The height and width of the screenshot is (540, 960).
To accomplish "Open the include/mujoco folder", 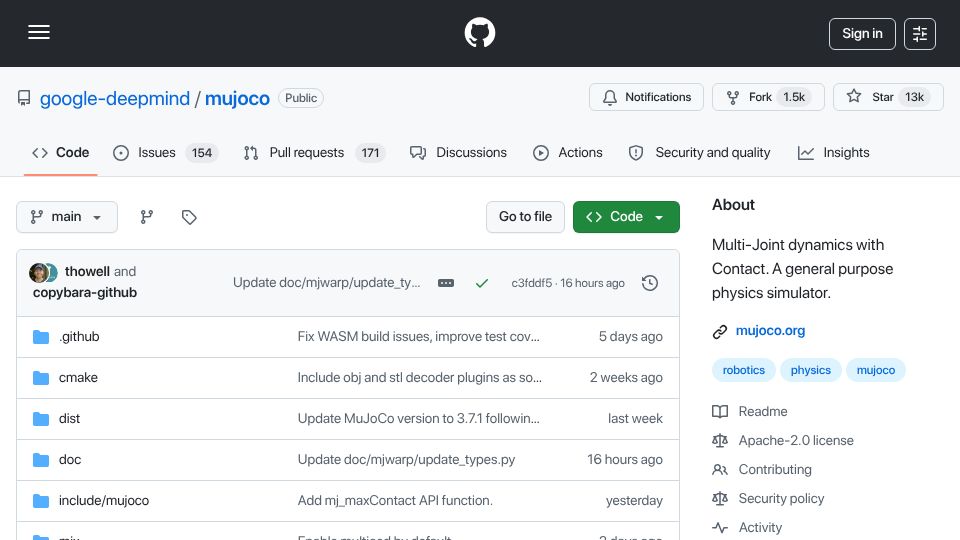I will click(x=103, y=501).
